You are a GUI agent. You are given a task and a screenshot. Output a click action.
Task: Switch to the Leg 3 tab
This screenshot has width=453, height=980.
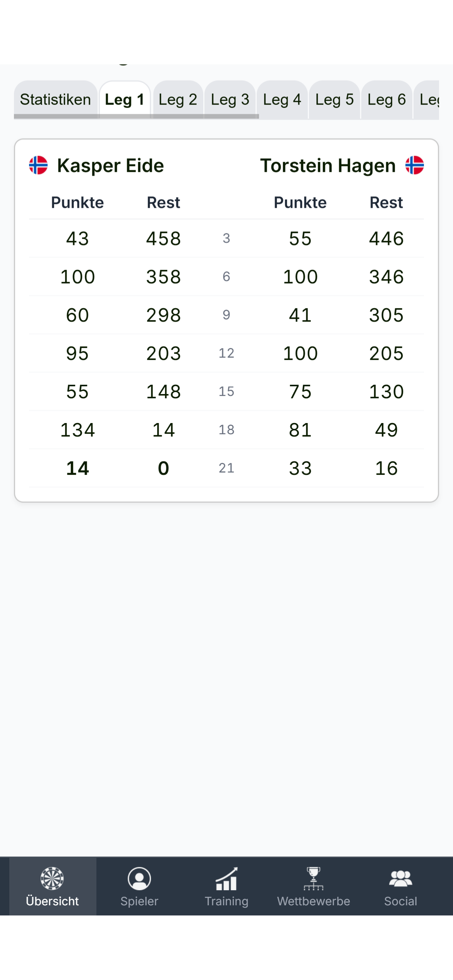(x=230, y=100)
